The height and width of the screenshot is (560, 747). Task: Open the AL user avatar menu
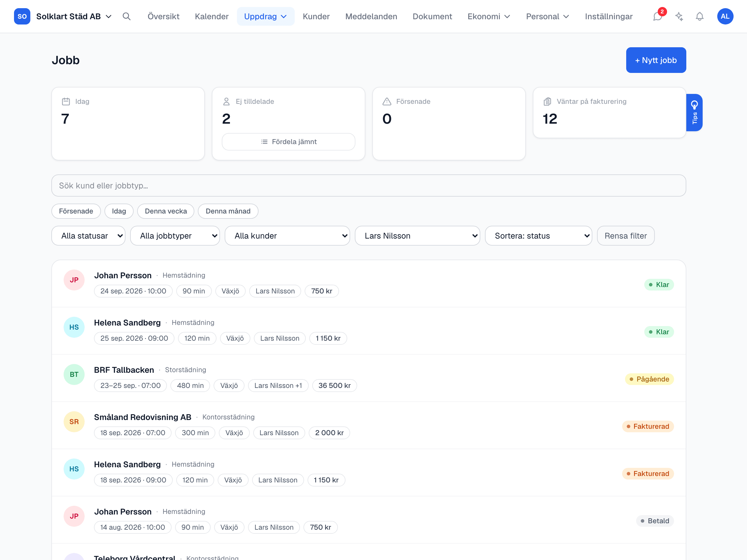pyautogui.click(x=725, y=16)
